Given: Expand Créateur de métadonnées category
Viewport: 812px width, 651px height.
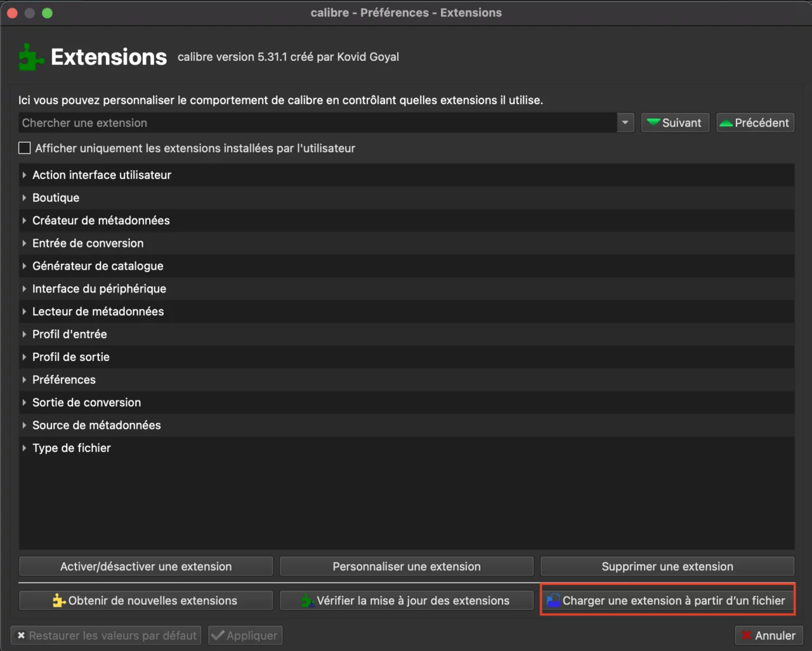Looking at the screenshot, I should 24,220.
